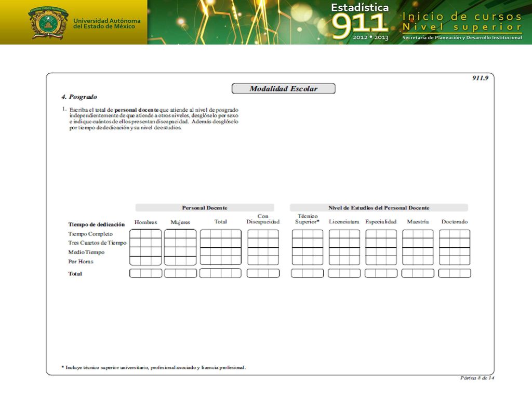Click the 'Hombres' column header
This screenshot has height=399, width=532.
(145, 222)
